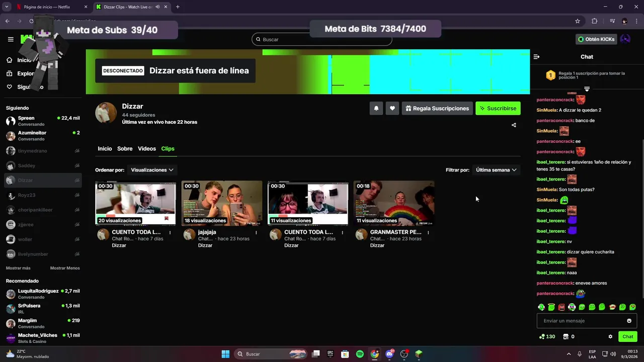This screenshot has width=644, height=362.
Task: Switch to the Videos channel tab
Action: (x=147, y=149)
